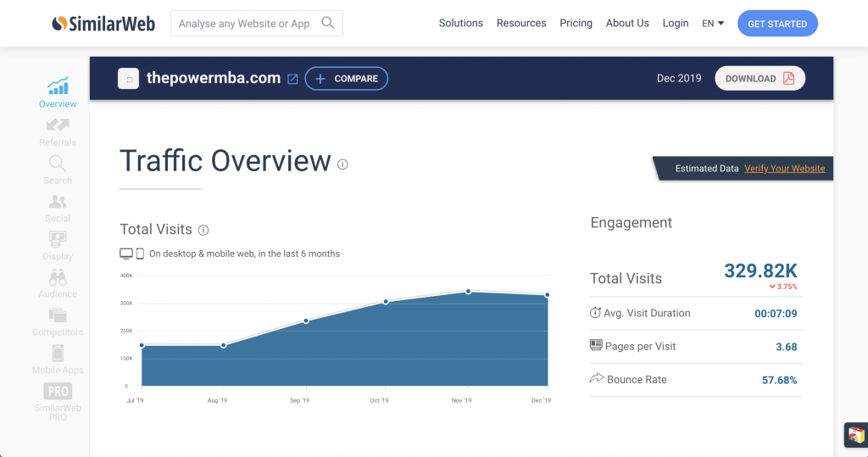Select the Nov '19 chart data point
This screenshot has height=457, width=868.
[x=468, y=292]
